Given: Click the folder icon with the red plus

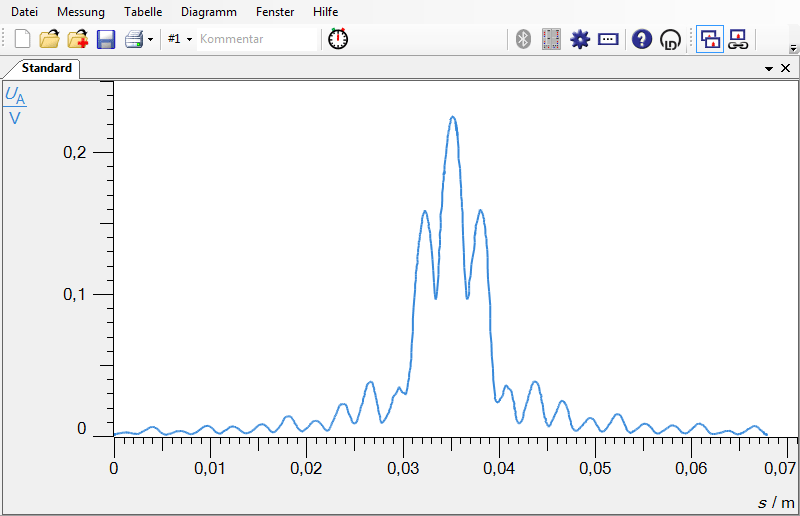Looking at the screenshot, I should [78, 39].
